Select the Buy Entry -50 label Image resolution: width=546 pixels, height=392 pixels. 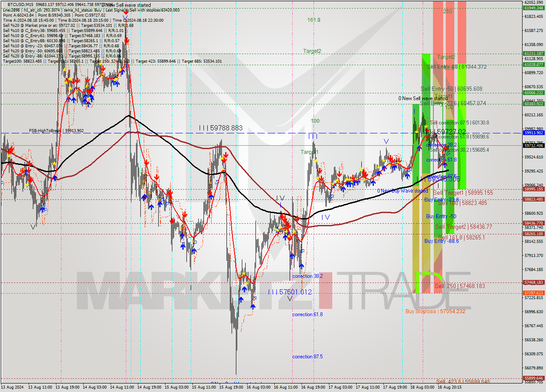point(441,216)
